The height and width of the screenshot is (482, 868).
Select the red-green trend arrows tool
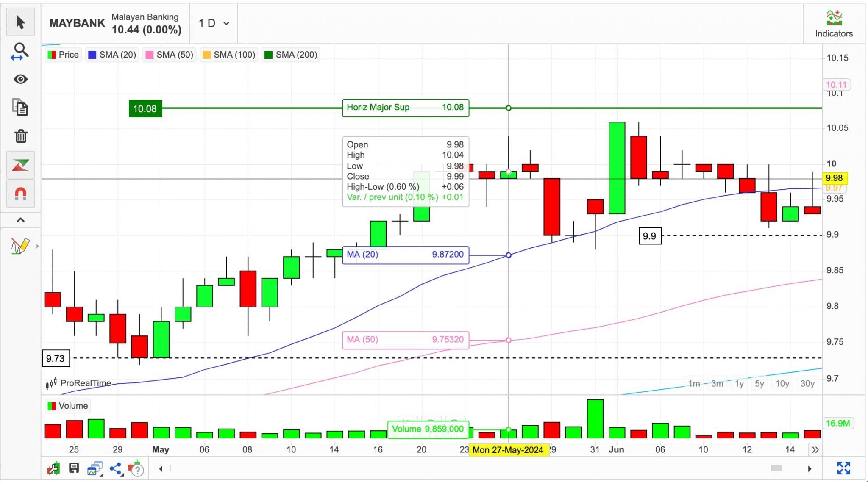point(20,165)
